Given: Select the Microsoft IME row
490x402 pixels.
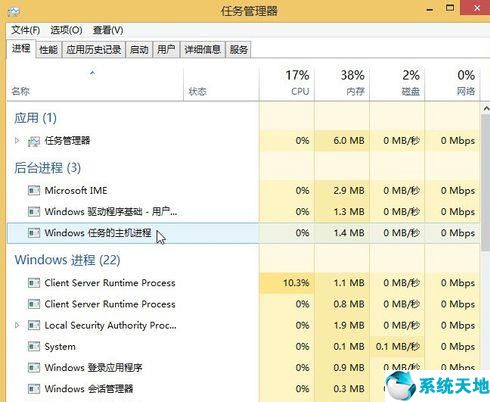Looking at the screenshot, I should [243, 191].
